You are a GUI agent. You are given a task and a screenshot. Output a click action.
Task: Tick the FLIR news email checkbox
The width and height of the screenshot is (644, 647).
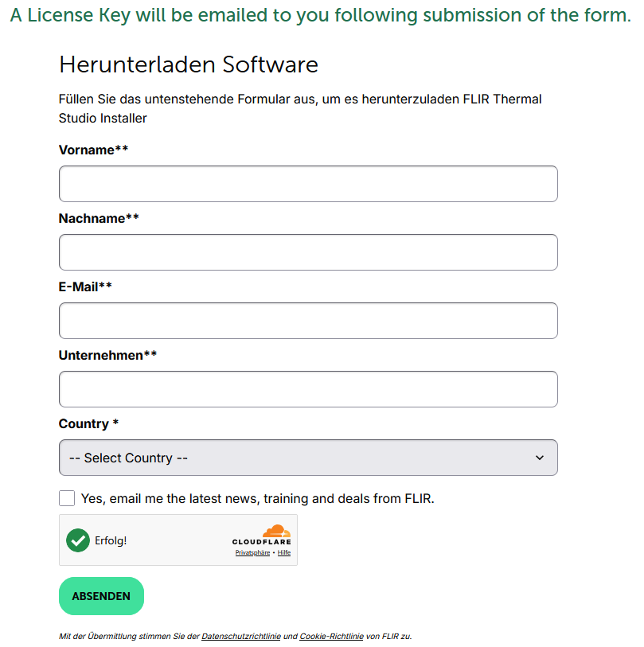[x=67, y=499]
